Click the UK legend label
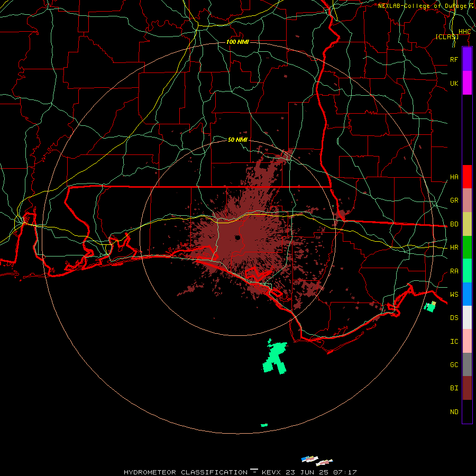The height and width of the screenshot is (476, 476). 454,83
